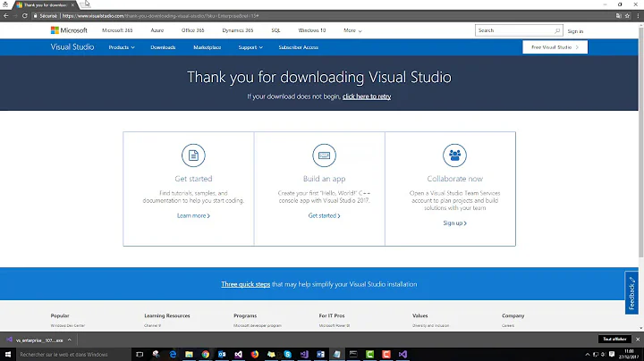Open the Windows Start menu
This screenshot has height=361, width=644.
[x=8, y=354]
